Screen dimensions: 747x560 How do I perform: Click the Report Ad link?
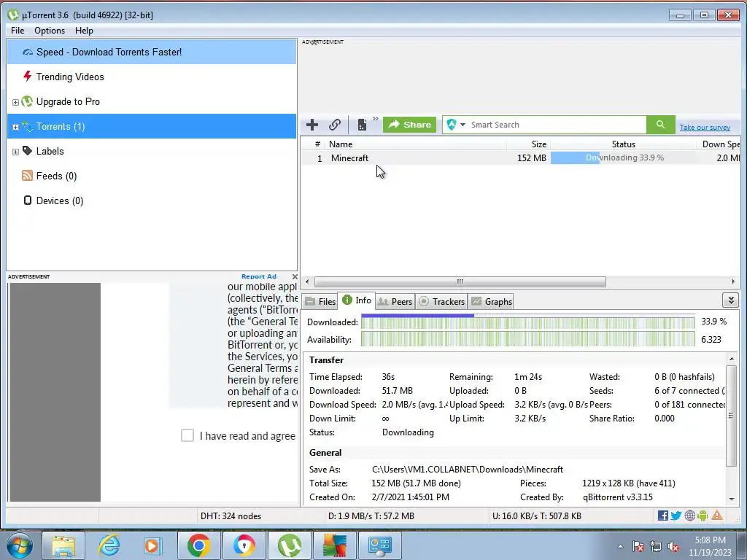point(259,276)
